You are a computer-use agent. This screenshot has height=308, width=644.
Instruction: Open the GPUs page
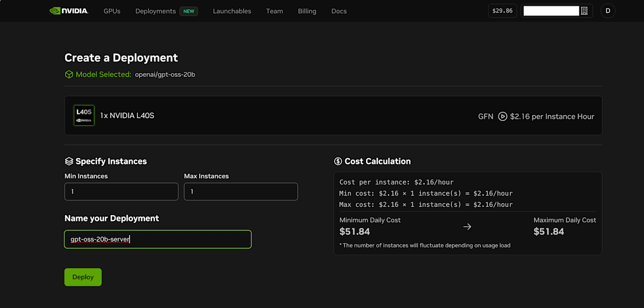(112, 11)
